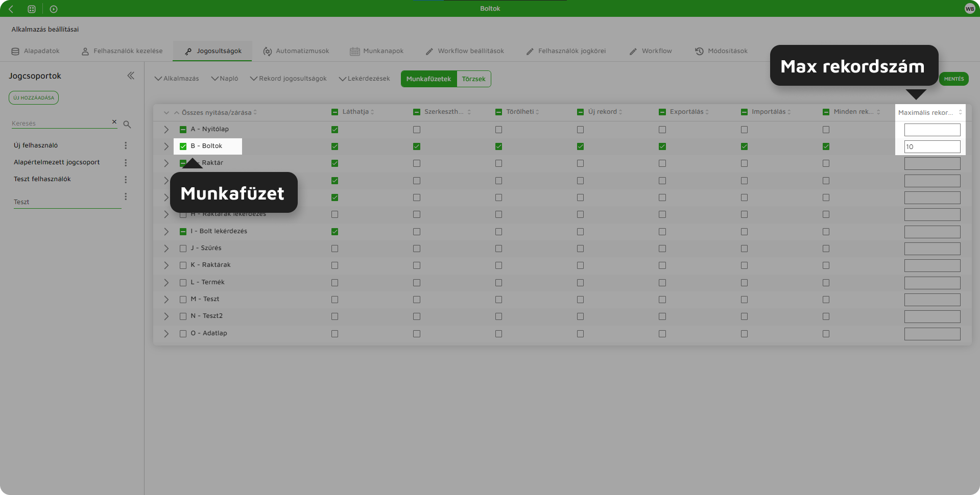The height and width of the screenshot is (495, 980).
Task: Sort by the Láthatja column arrows
Action: click(x=372, y=112)
